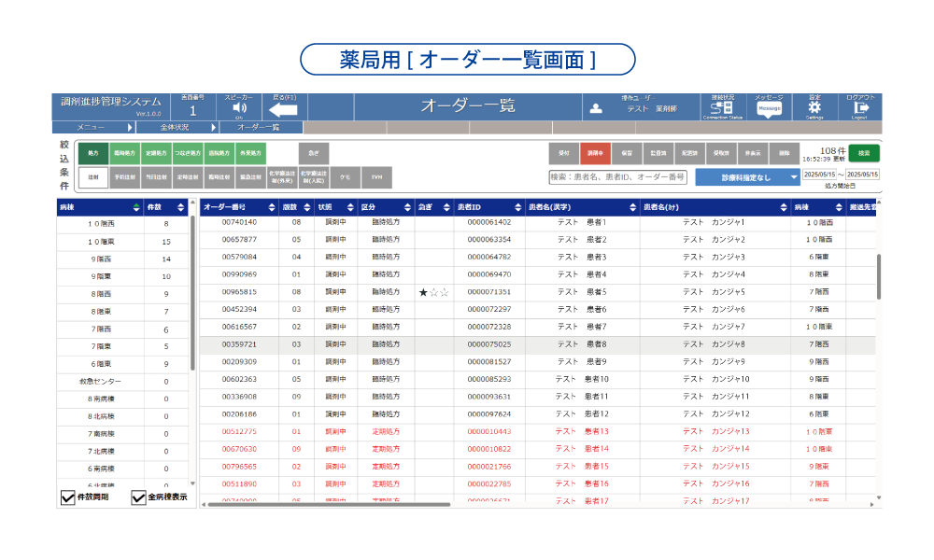This screenshot has width=934, height=560.
Task: Open the Settings gear icon
Action: click(814, 107)
